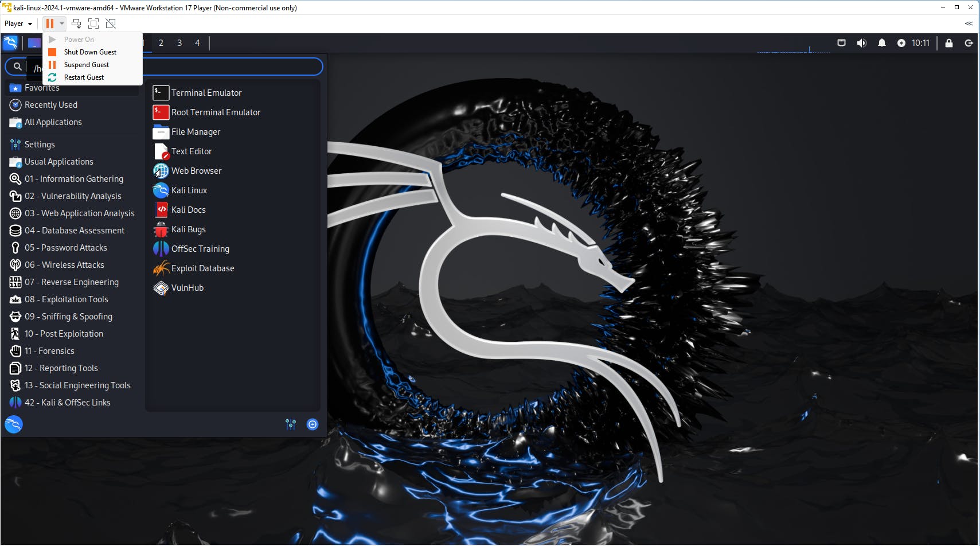Image resolution: width=980 pixels, height=546 pixels.
Task: Click the power manager icon beside the clock
Action: (x=901, y=43)
